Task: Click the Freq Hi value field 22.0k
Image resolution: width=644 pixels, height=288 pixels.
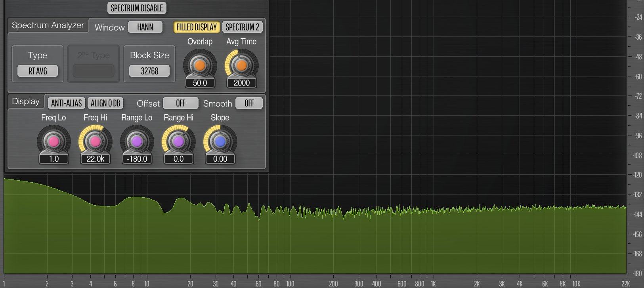Action: pyautogui.click(x=95, y=159)
